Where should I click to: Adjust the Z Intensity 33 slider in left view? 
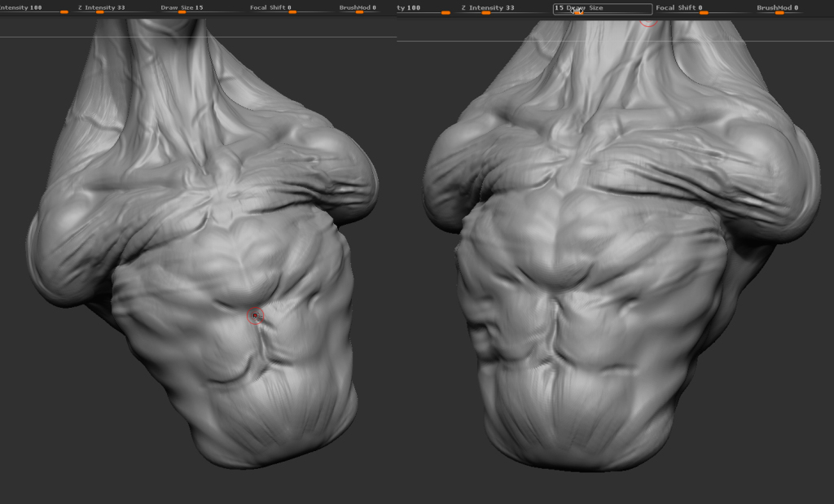click(101, 8)
